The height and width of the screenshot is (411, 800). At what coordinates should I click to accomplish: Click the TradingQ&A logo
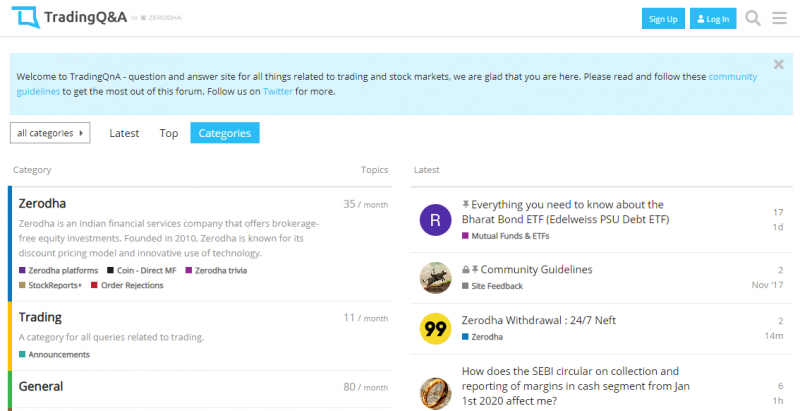pos(69,17)
